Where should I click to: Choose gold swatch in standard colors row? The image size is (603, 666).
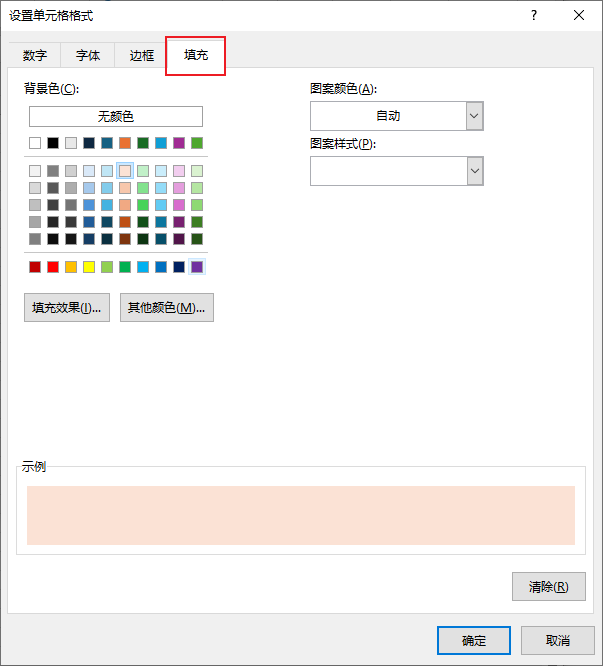(71, 267)
